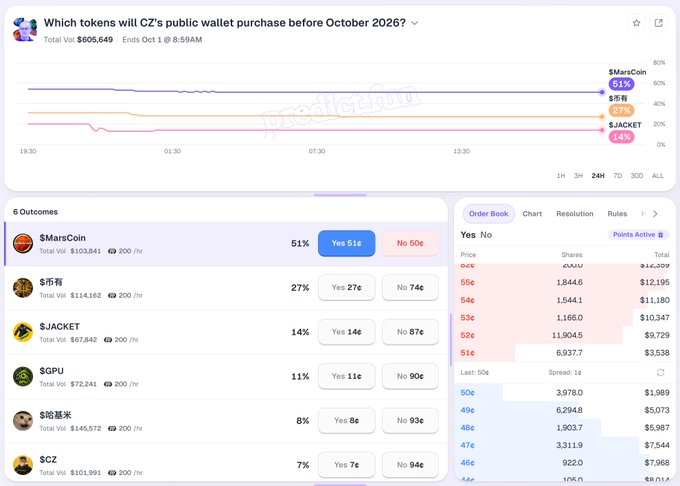This screenshot has height=486, width=680.
Task: Click the $JACKET token icon
Action: (23, 332)
